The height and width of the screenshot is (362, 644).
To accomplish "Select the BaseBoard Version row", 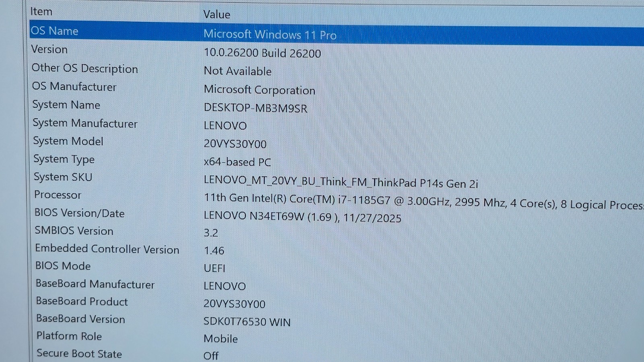I will tap(81, 319).
